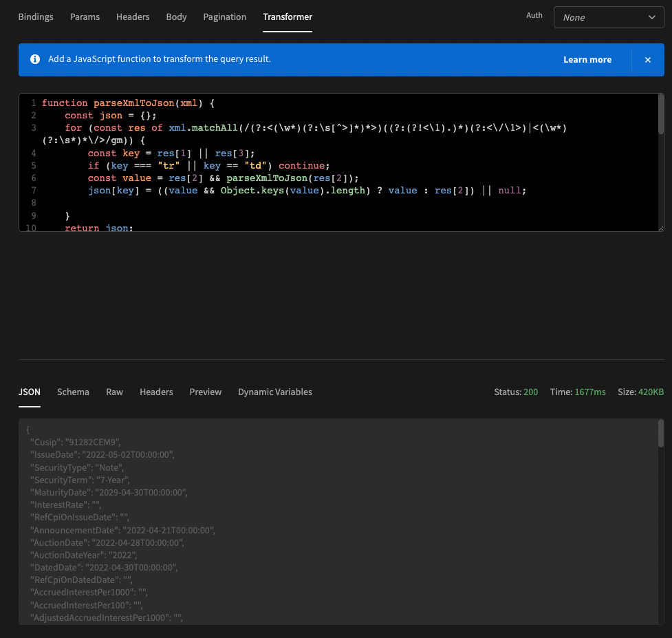Click the "AuctionDate" line in JSON output
Image resolution: width=672 pixels, height=638 pixels.
tap(107, 542)
